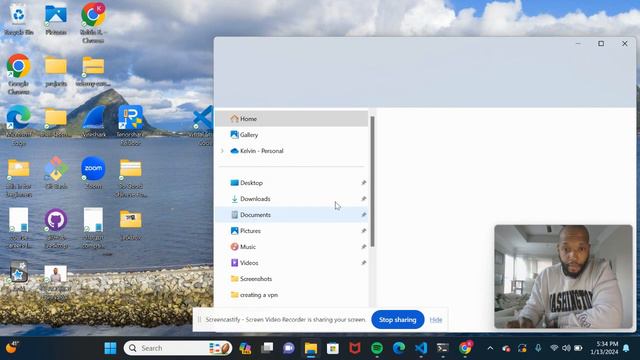Open the Desktop quick access folder
Image resolution: width=640 pixels, height=360 pixels.
point(291,183)
